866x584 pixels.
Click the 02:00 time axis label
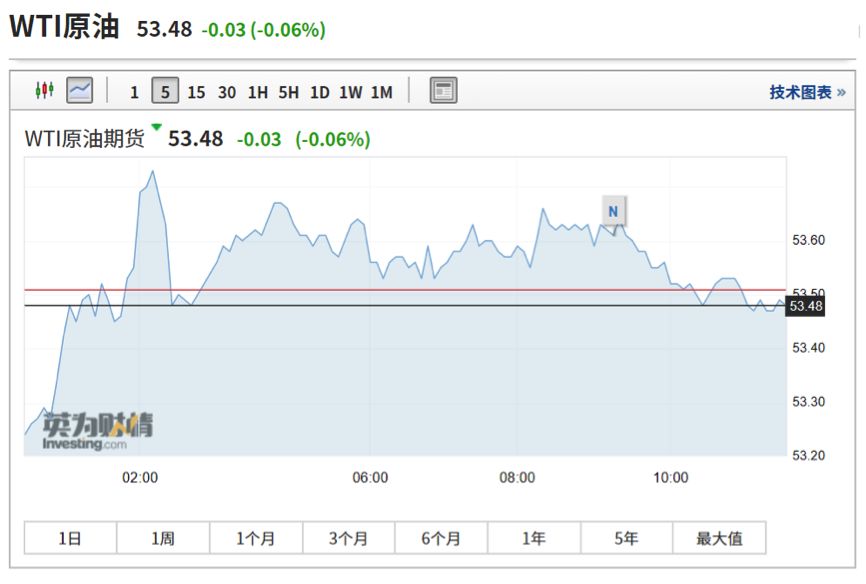[140, 477]
